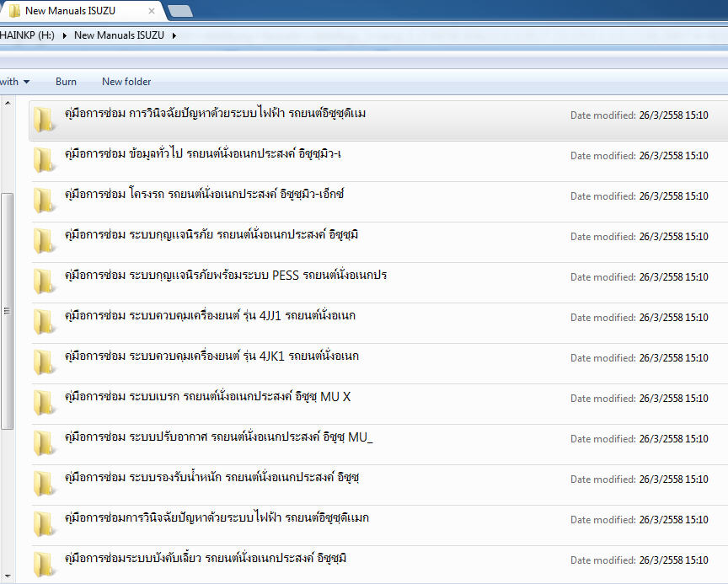This screenshot has width=728, height=584.
Task: Select folder icon of the 4JK1 engine manual
Action: click(44, 362)
